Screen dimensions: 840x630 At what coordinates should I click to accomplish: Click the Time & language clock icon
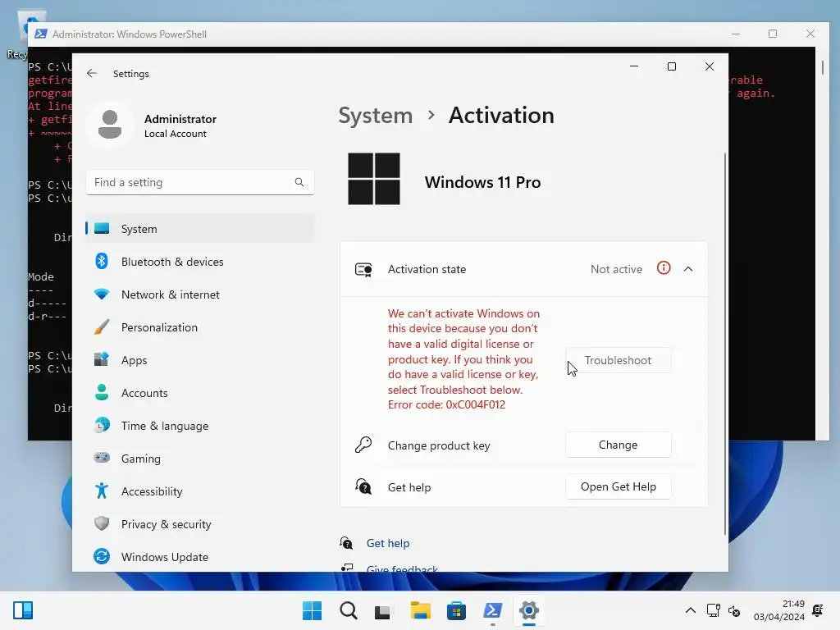tap(101, 426)
